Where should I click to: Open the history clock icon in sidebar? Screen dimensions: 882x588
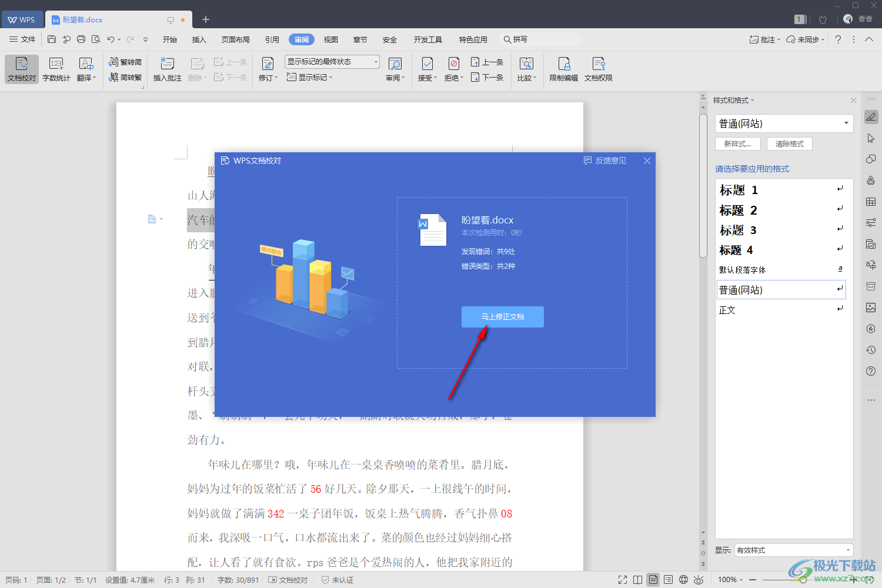click(x=871, y=350)
